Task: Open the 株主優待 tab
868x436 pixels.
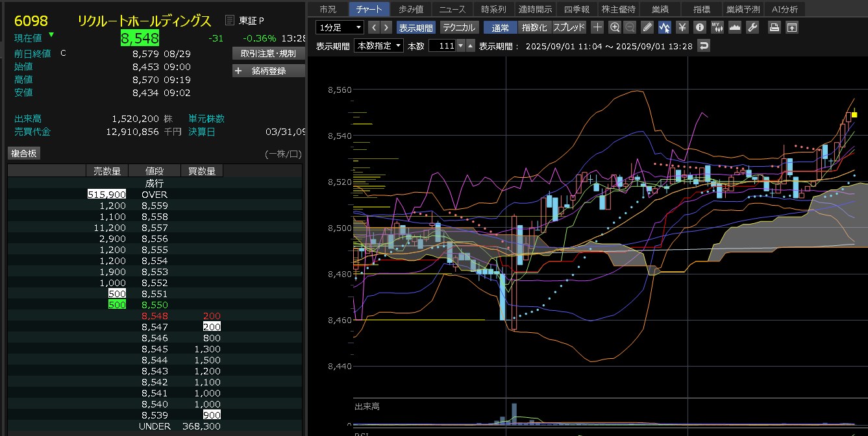Action: (618, 9)
